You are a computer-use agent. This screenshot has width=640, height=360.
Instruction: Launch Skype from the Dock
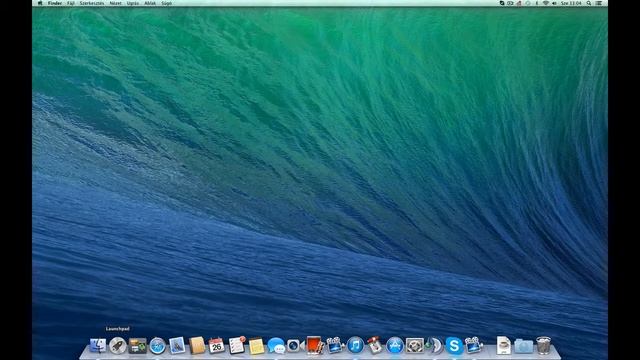(x=454, y=346)
